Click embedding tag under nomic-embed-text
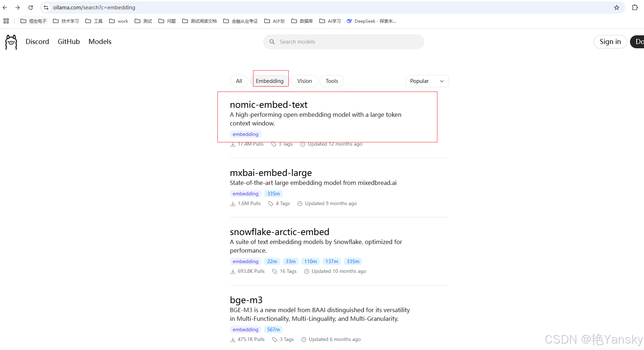 click(246, 134)
